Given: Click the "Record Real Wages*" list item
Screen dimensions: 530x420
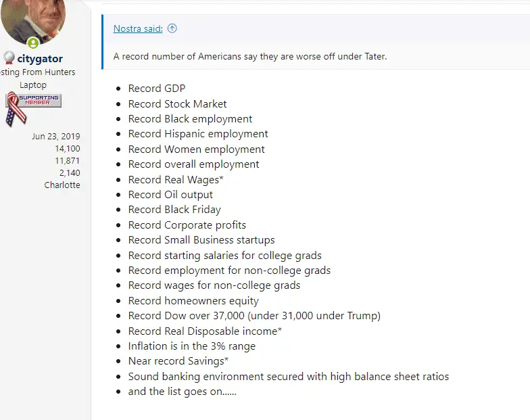Looking at the screenshot, I should [x=176, y=179].
